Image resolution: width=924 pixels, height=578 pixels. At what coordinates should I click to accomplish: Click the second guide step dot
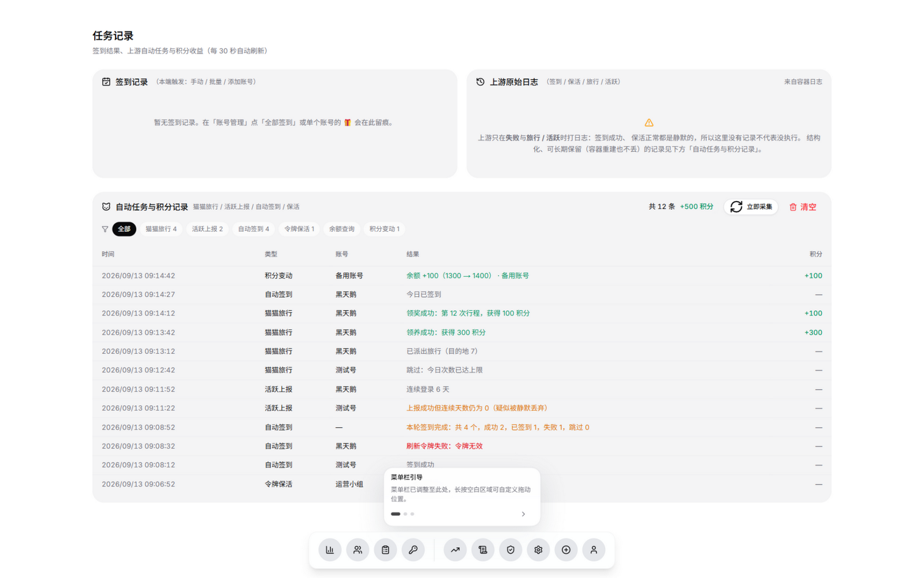[405, 514]
